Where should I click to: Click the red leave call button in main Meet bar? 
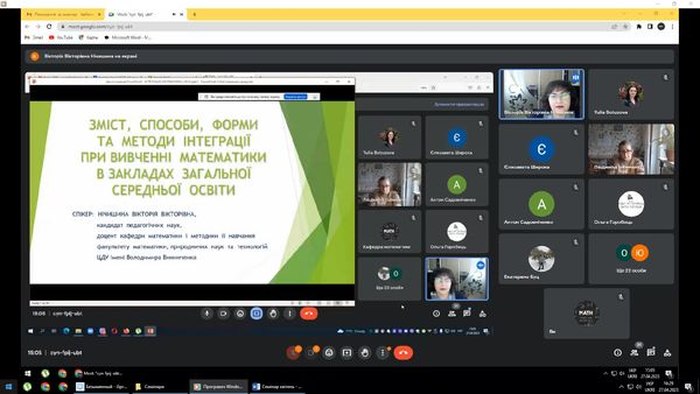[x=403, y=353]
